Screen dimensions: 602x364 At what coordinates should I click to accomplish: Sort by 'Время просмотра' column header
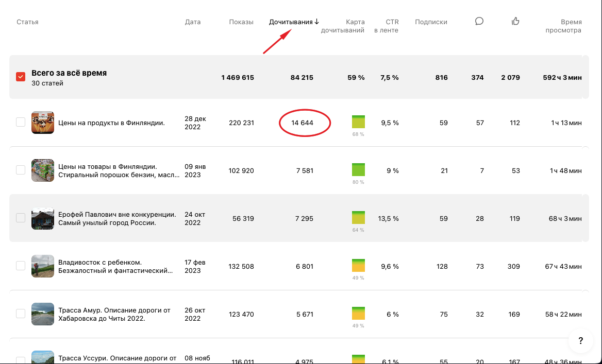[x=563, y=26]
